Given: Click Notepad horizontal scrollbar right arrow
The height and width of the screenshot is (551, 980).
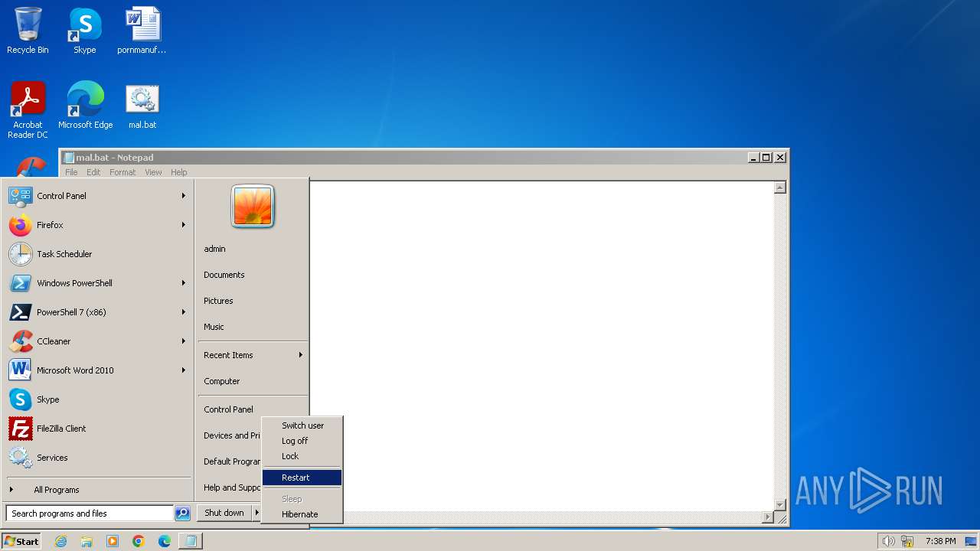Looking at the screenshot, I should (768, 518).
